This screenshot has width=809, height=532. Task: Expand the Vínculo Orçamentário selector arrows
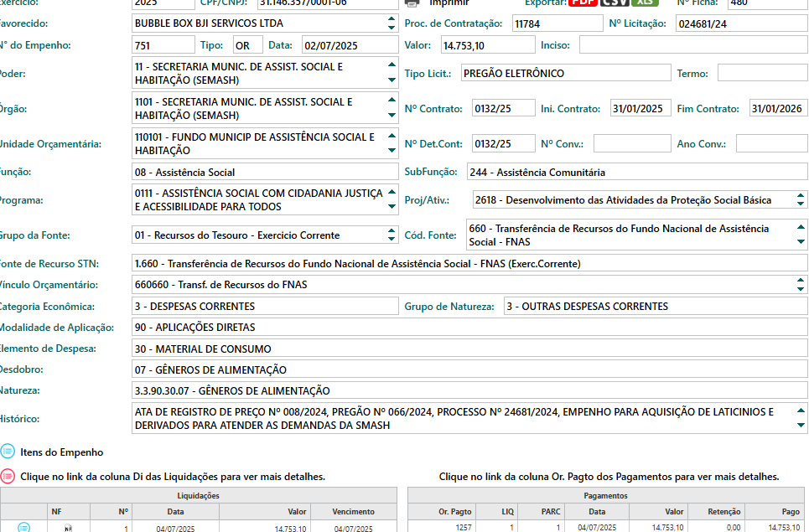801,285
